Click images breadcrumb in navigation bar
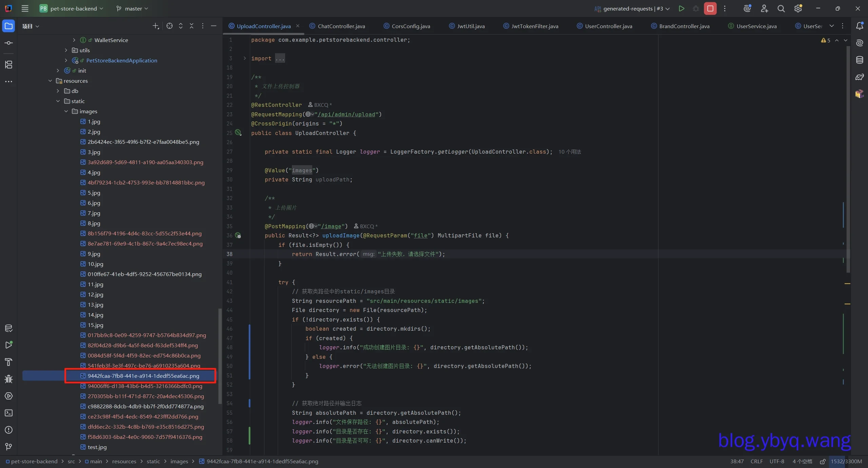 coord(179,462)
